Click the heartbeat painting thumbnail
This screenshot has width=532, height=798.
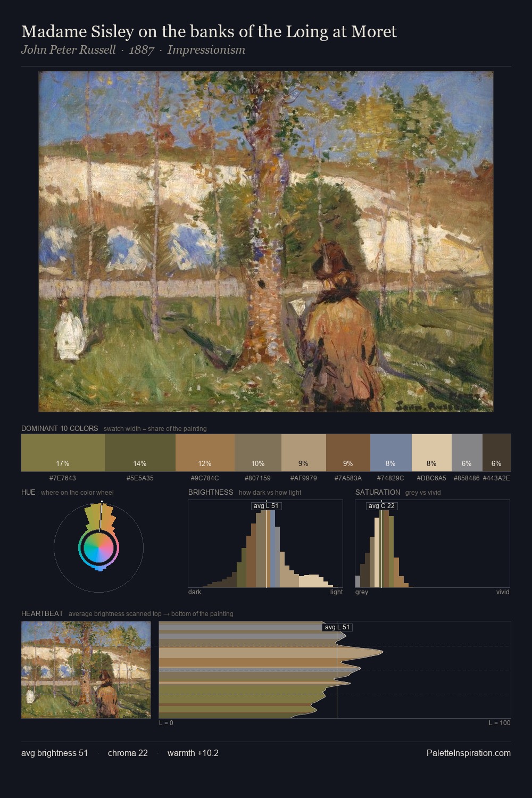tap(86, 670)
